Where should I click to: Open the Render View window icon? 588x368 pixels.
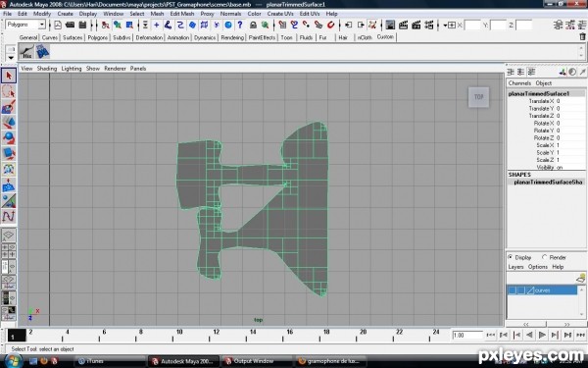(x=390, y=25)
